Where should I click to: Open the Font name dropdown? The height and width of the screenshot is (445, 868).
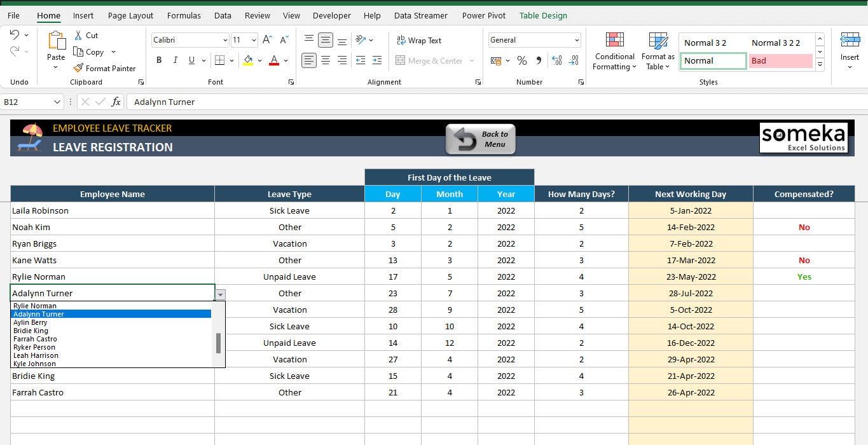coord(226,39)
